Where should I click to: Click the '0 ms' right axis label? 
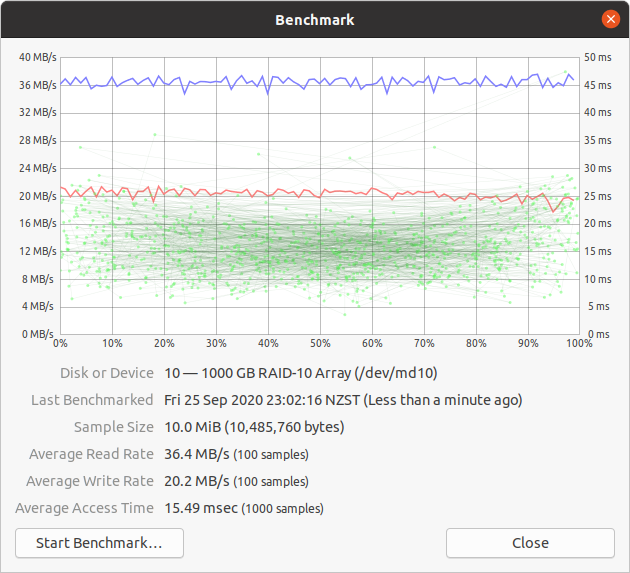click(599, 334)
